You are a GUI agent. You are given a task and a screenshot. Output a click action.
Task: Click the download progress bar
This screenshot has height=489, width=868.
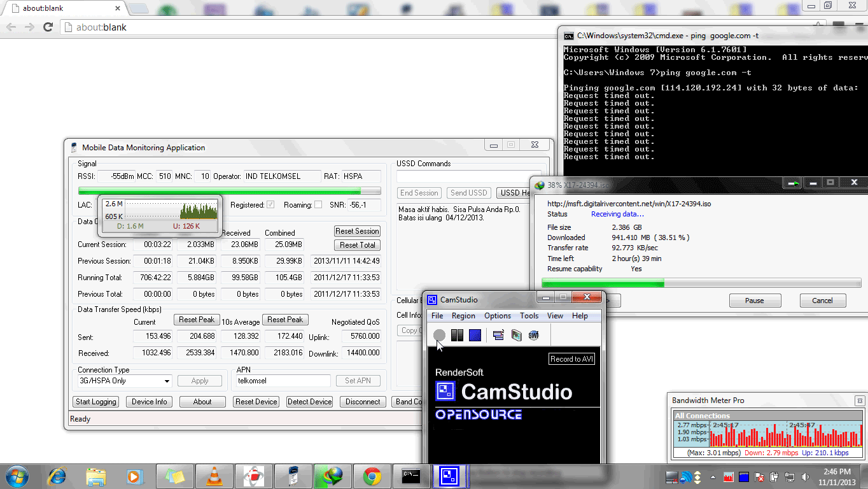point(701,283)
